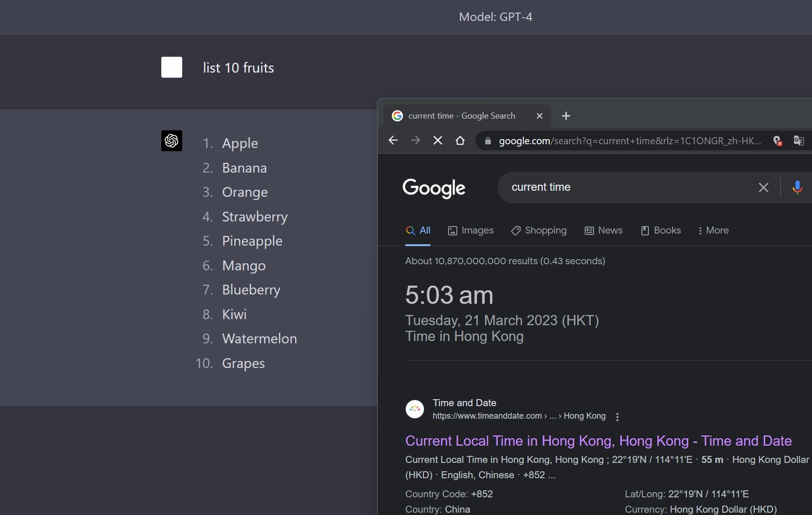Screen dimensions: 812x515
Task: Click Mango in the fruit list
Action: point(244,266)
